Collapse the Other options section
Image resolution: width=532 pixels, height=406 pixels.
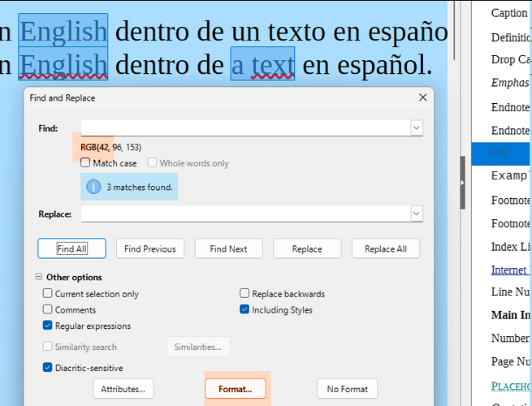[39, 277]
